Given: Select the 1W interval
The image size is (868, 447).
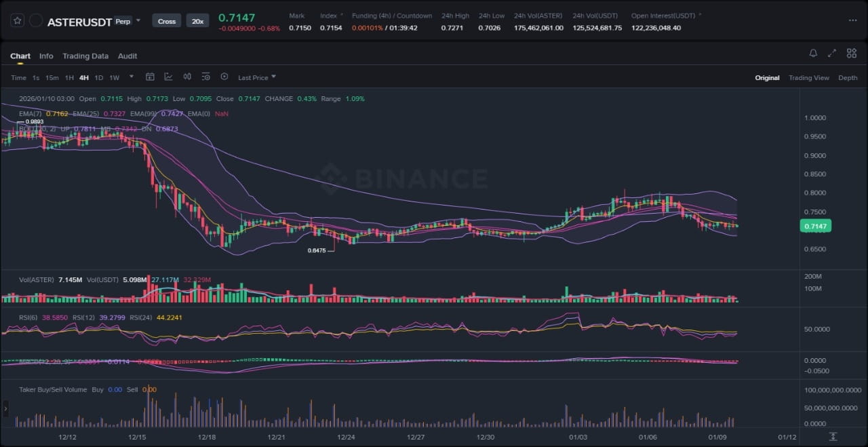Looking at the screenshot, I should pyautogui.click(x=114, y=77).
